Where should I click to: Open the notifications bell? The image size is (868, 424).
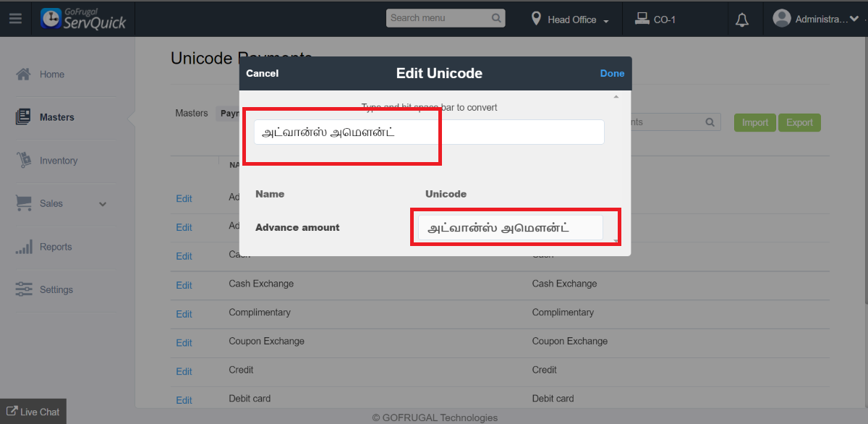pyautogui.click(x=741, y=20)
